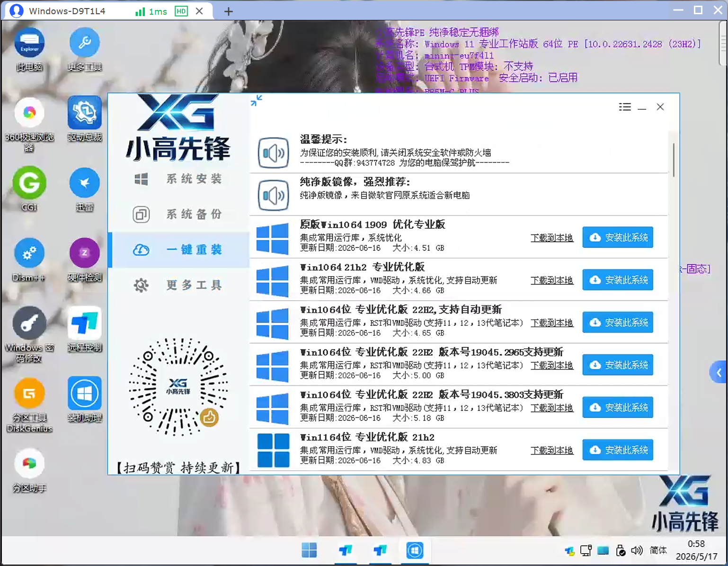This screenshot has width=728, height=566.
Task: Open the second remote control taskbar icon
Action: (380, 550)
